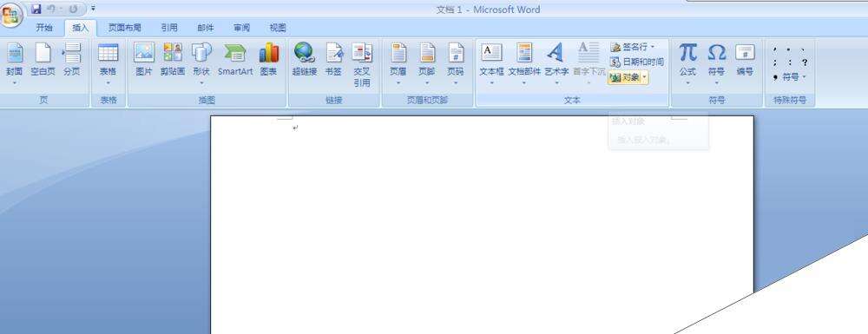Select the 插入 ribbon tab
The width and height of the screenshot is (868, 334).
click(80, 28)
